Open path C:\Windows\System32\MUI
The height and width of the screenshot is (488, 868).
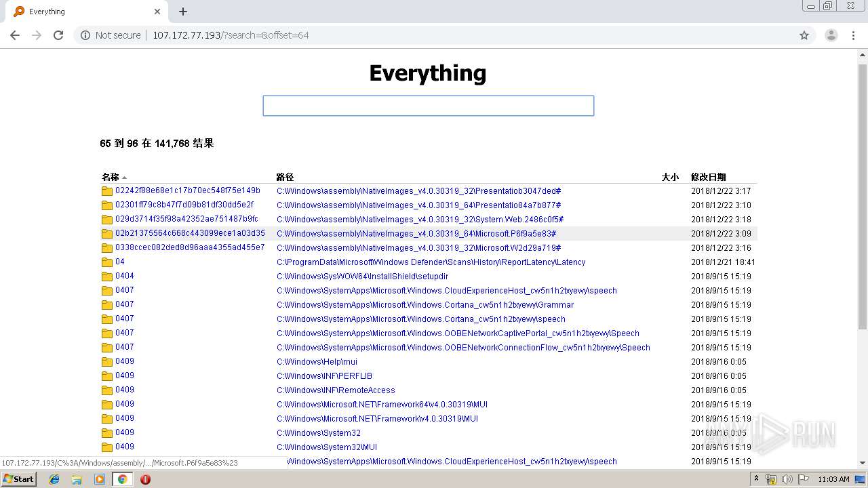327,447
